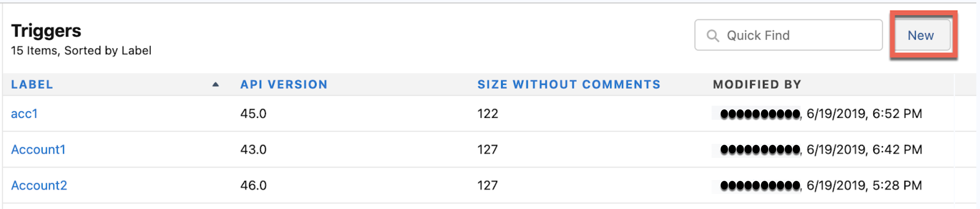Viewport: 980px width, 209px height.
Task: Click the magnifier icon in Quick Find
Action: 712,36
